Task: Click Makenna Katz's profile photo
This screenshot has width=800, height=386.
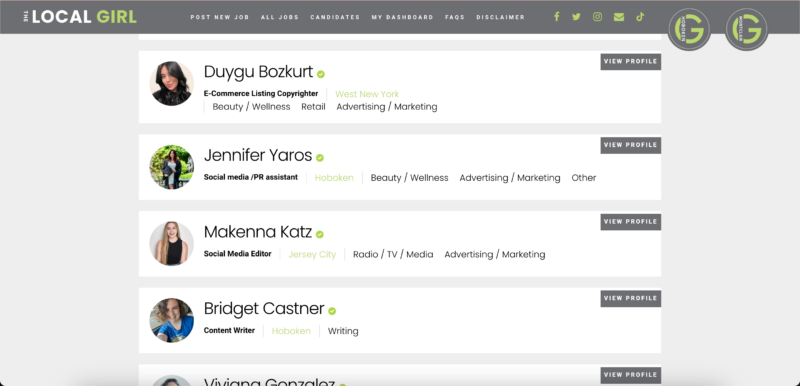Action: point(171,244)
